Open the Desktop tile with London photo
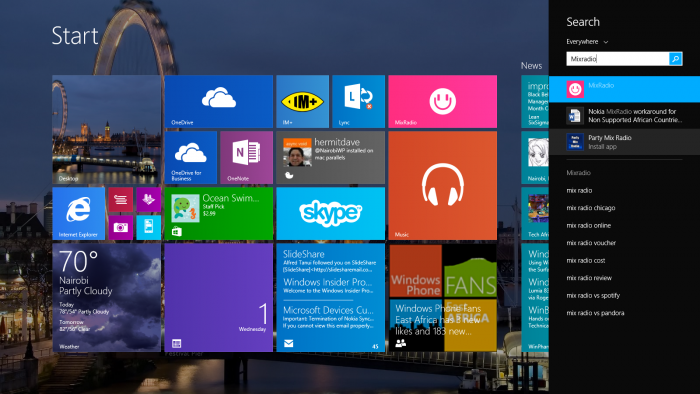This screenshot has width=700, height=394. click(107, 129)
